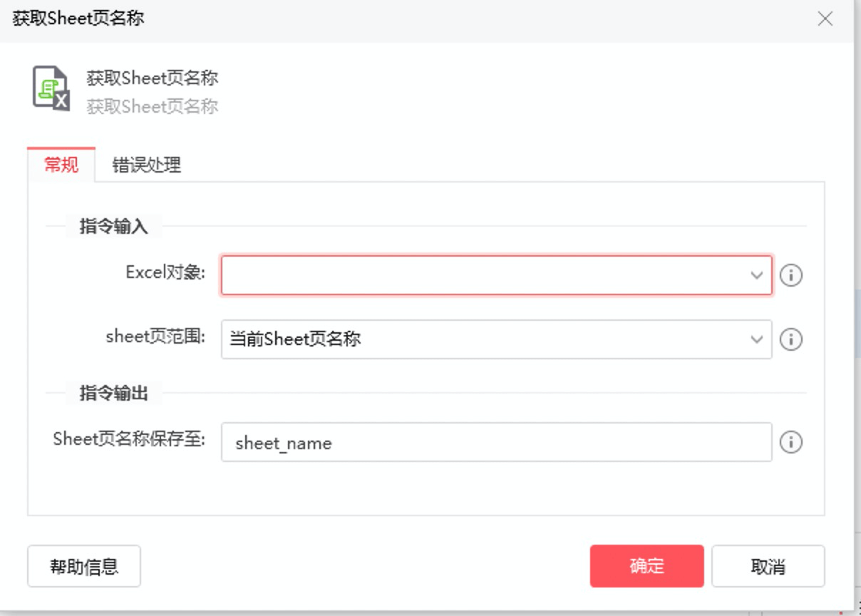
Task: Open the 错误处理 tab
Action: click(x=147, y=165)
